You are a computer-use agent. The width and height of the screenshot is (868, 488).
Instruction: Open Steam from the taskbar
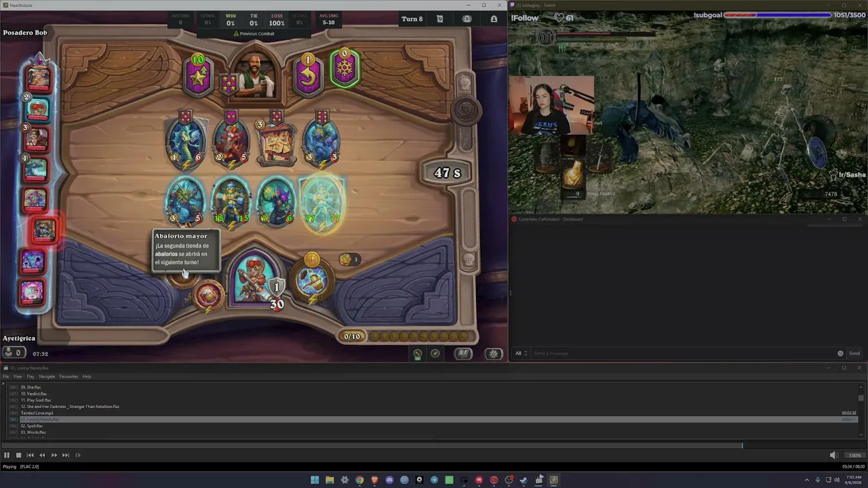tap(524, 480)
